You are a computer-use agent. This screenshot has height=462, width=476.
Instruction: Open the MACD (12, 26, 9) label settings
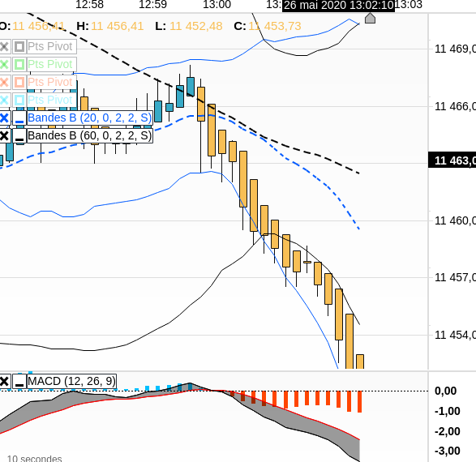[x=71, y=381]
